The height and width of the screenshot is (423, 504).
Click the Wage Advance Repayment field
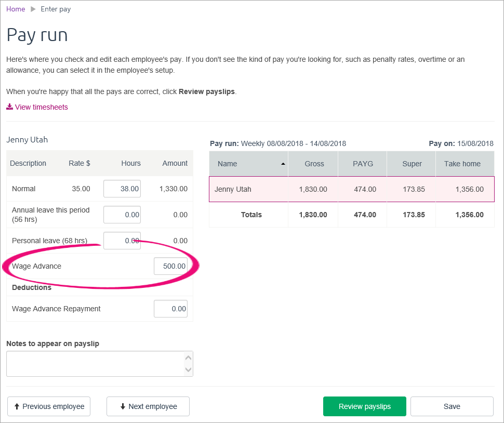[170, 309]
